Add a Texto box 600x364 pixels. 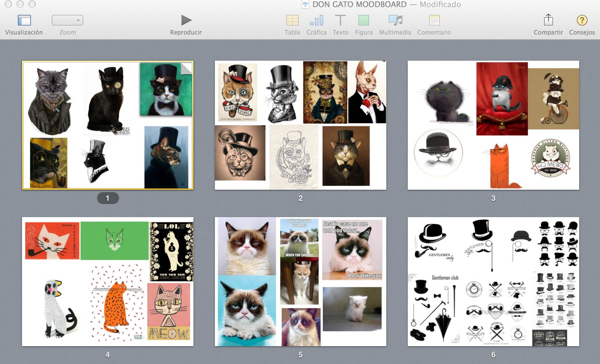pos(340,20)
